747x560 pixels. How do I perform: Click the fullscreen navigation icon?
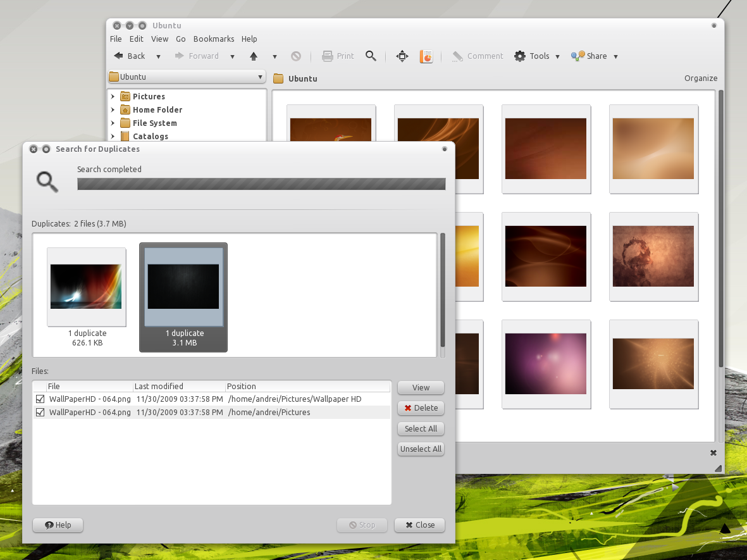[402, 56]
